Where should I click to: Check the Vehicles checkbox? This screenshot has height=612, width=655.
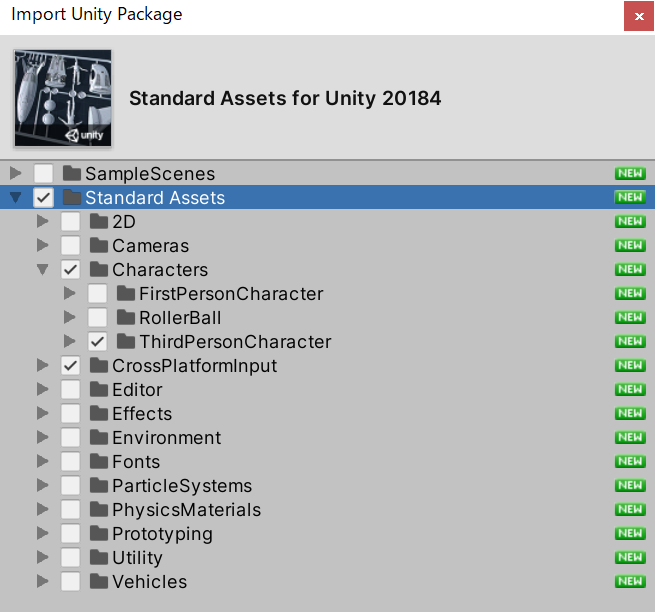(x=70, y=582)
